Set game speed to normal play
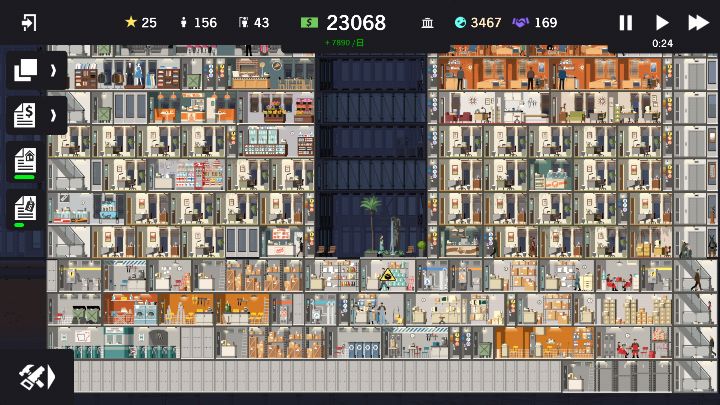Image resolution: width=720 pixels, height=405 pixels. [661, 22]
